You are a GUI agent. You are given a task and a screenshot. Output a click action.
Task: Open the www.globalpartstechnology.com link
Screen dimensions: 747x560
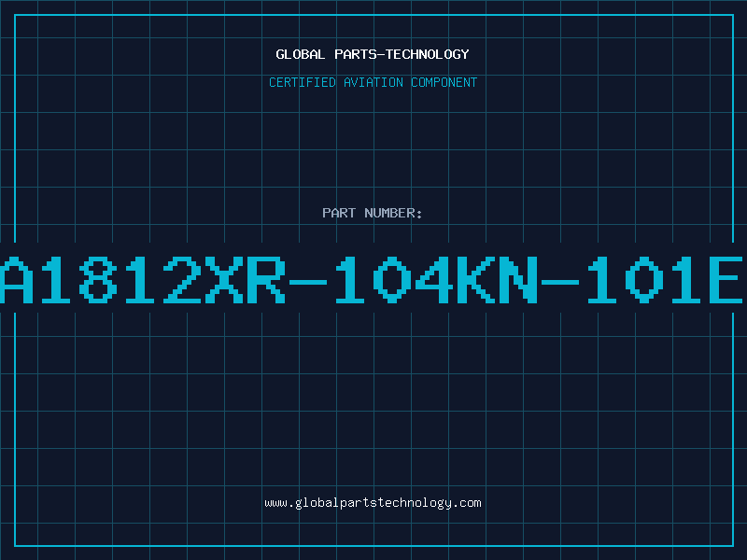[x=373, y=503]
